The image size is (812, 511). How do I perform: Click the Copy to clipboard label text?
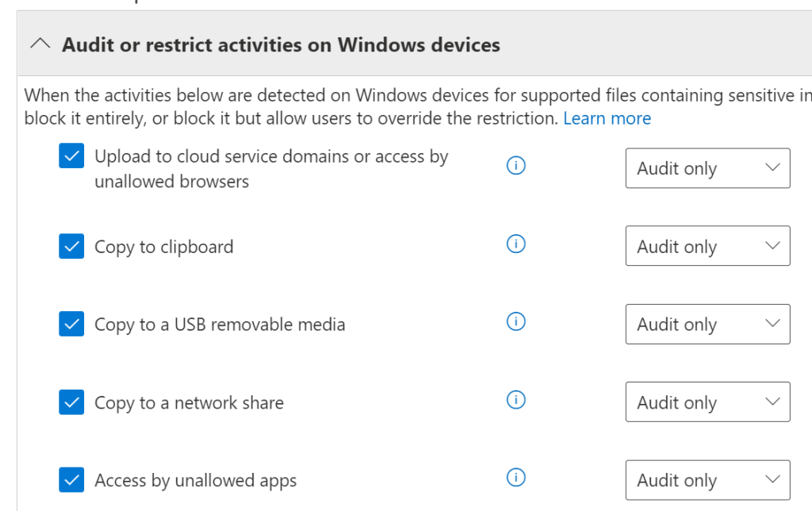click(x=164, y=247)
